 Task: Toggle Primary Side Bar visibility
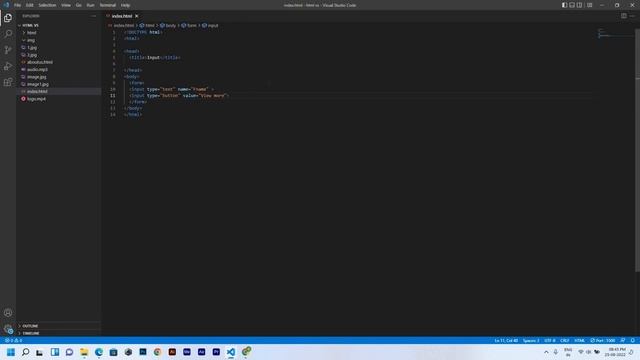564,5
